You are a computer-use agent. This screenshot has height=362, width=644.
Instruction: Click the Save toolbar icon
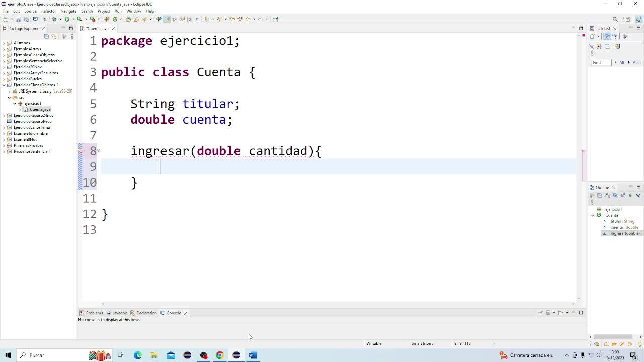pyautogui.click(x=18, y=19)
